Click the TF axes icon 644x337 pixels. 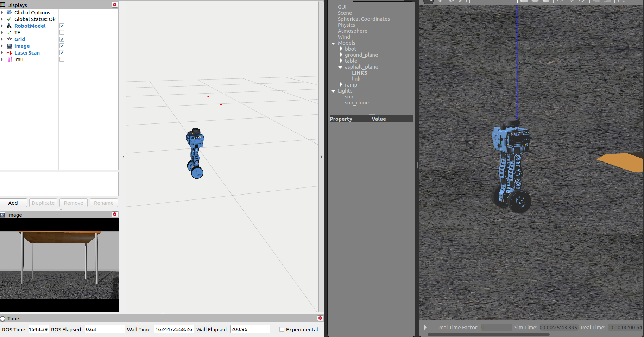[x=10, y=33]
